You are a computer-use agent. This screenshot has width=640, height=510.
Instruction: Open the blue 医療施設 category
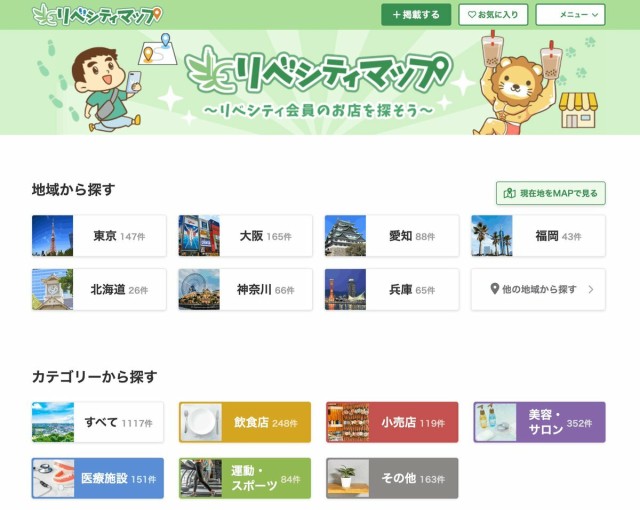coord(98,478)
